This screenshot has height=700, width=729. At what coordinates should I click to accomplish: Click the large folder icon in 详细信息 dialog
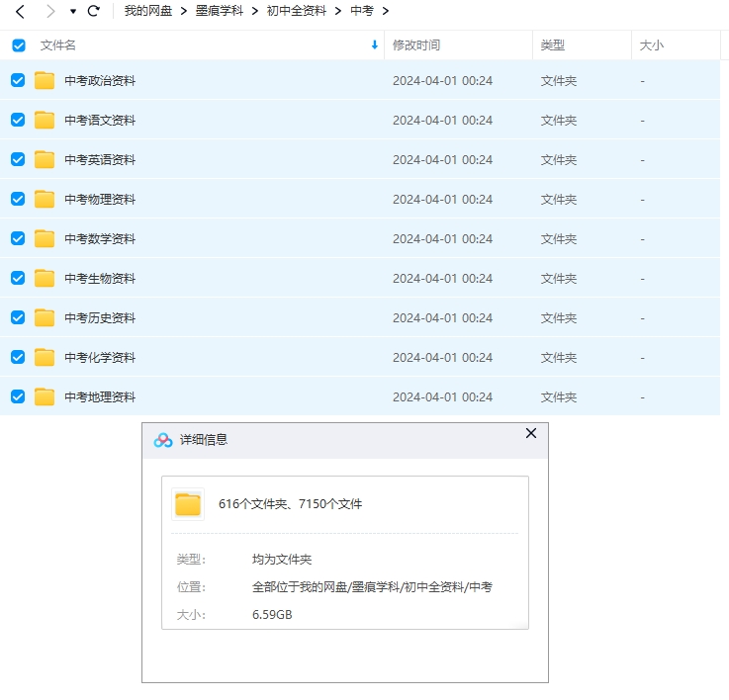click(x=188, y=504)
